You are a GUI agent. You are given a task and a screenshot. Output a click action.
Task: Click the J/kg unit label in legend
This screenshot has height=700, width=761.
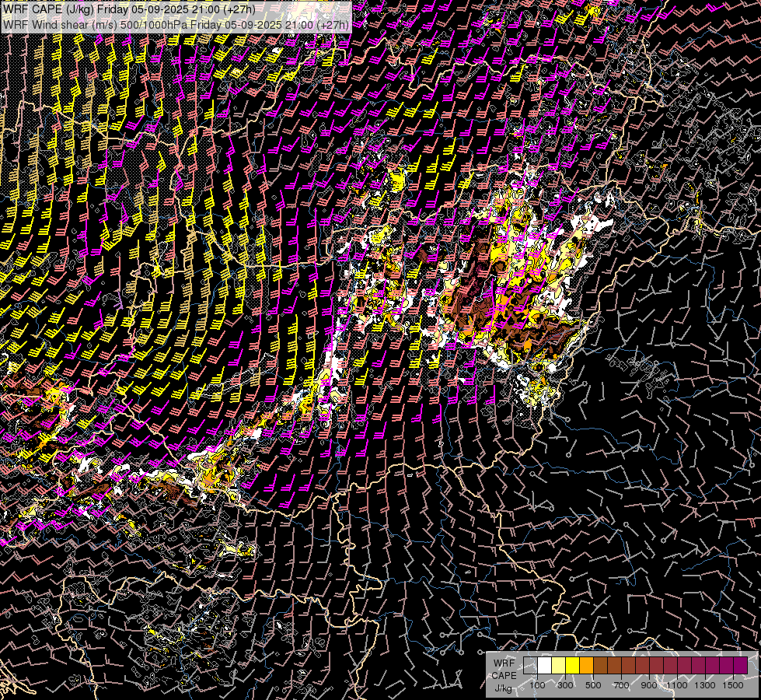click(504, 688)
